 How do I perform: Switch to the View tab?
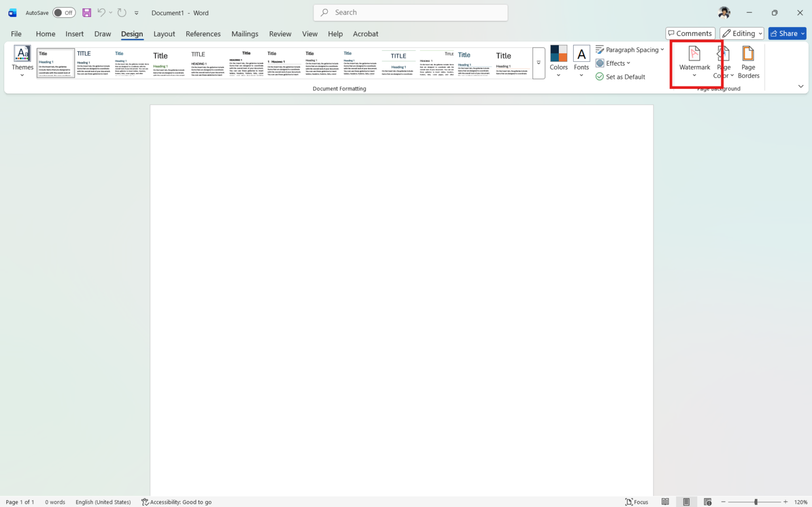coord(310,34)
